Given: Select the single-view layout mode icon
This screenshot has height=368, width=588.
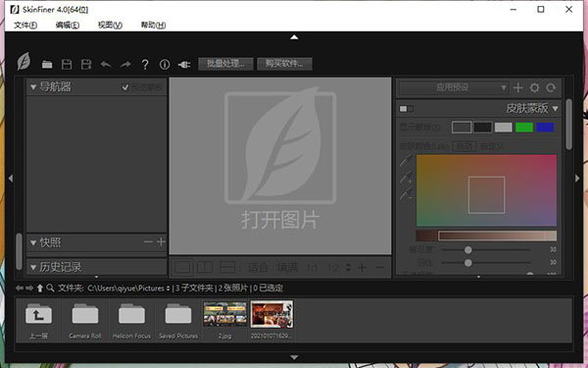Looking at the screenshot, I should pos(182,267).
